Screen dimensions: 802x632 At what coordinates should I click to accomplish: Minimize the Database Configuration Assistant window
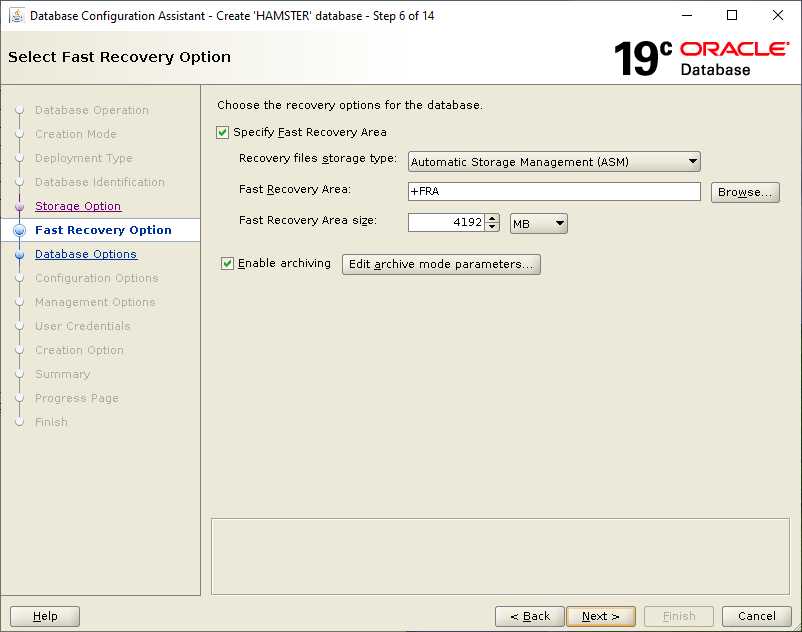click(687, 15)
